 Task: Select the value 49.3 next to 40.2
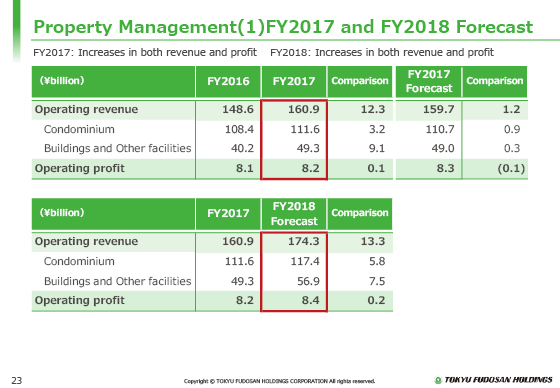308,148
